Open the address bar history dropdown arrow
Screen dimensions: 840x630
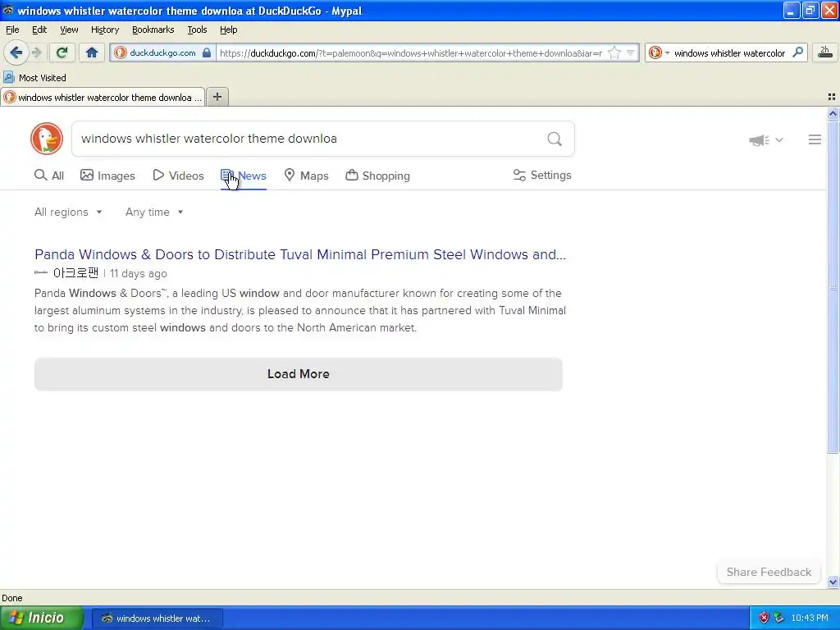pos(631,53)
